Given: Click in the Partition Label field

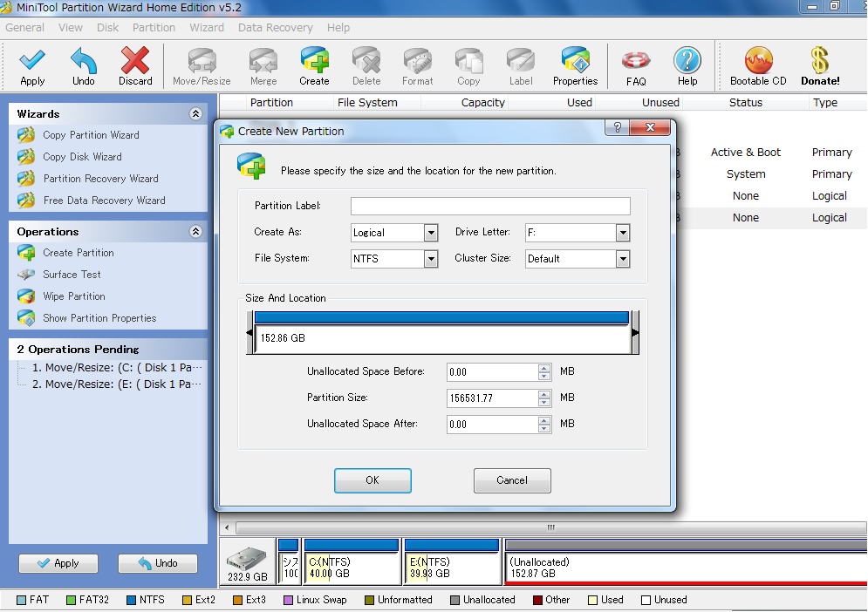Looking at the screenshot, I should click(490, 206).
